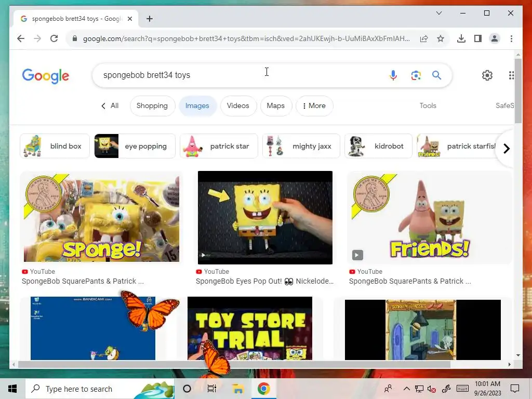The height and width of the screenshot is (399, 532).
Task: Filter by patrick star chip
Action: 219,146
